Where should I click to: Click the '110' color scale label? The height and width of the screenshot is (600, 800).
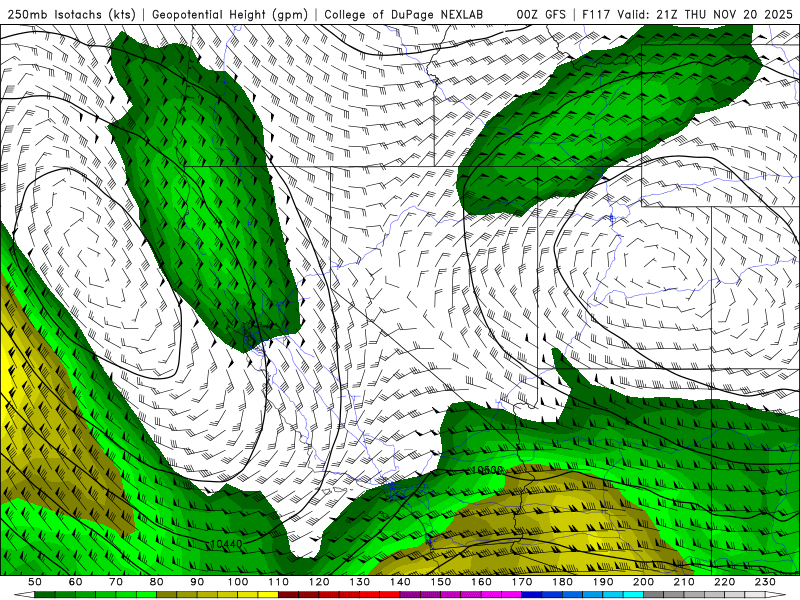[279, 582]
